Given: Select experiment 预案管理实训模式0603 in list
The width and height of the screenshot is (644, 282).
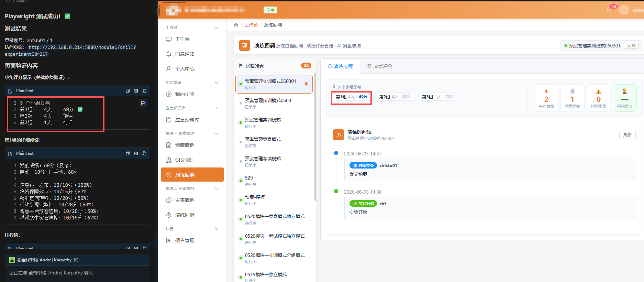Looking at the screenshot, I should 274,103.
